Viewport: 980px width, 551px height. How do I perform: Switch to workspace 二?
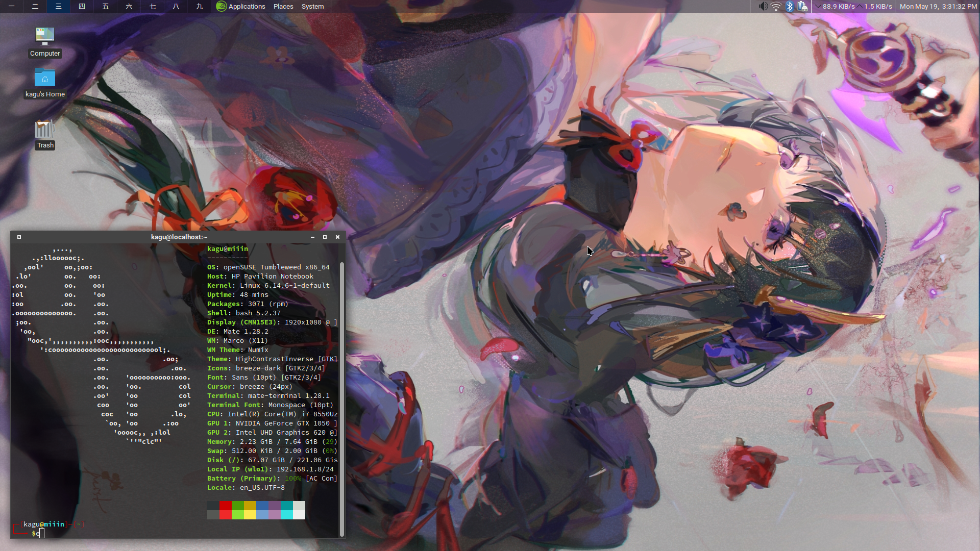pos(35,6)
